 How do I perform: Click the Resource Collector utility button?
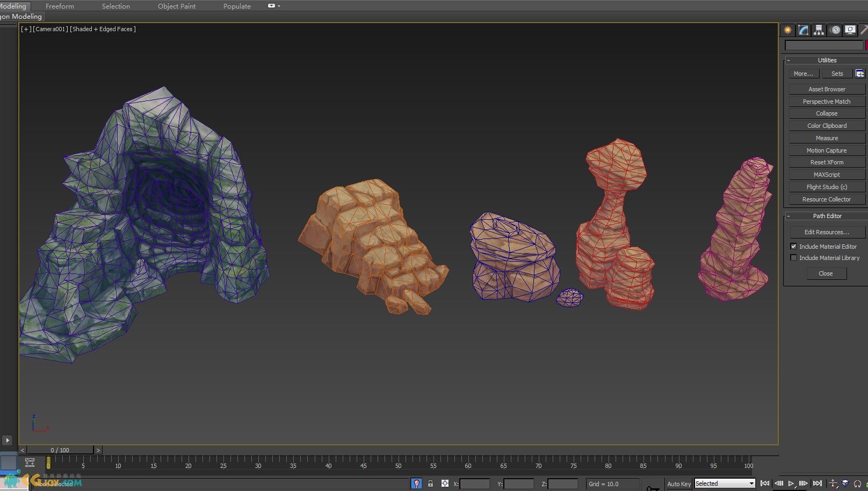click(x=827, y=199)
